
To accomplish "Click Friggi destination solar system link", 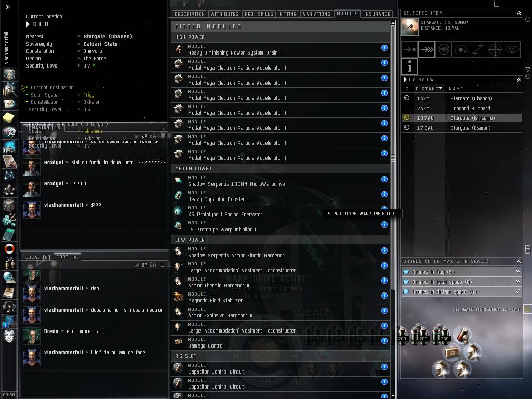I will tap(89, 95).
